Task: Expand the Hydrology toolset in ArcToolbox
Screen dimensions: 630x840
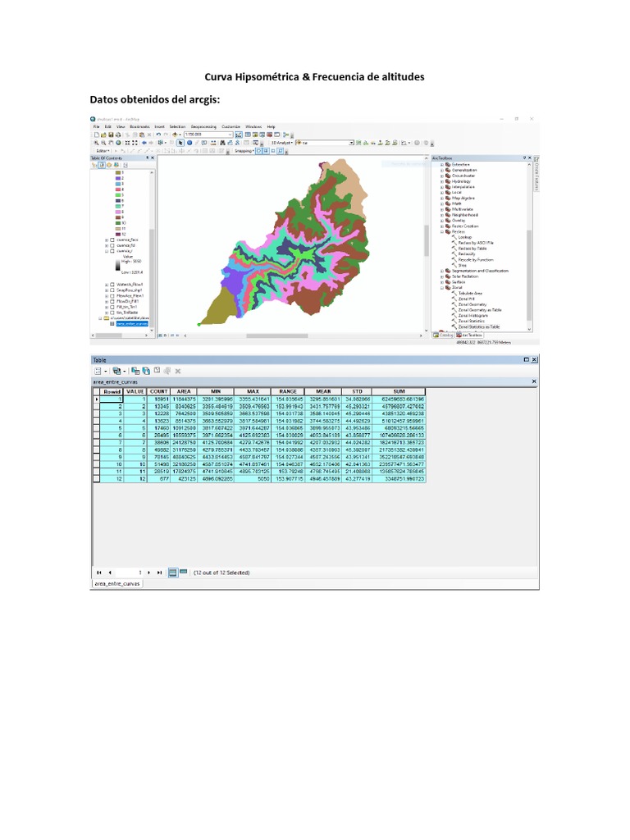Action: click(441, 181)
